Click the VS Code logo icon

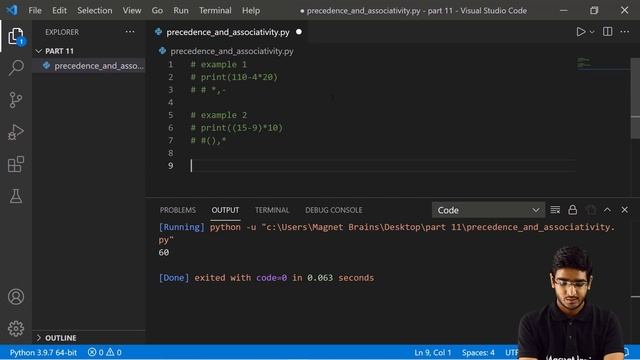click(12, 10)
